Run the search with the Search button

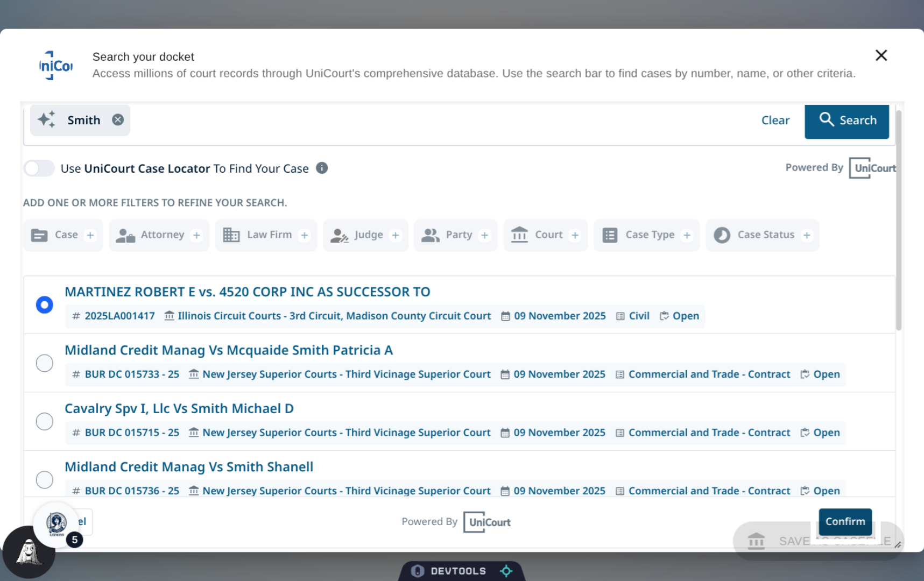pyautogui.click(x=847, y=121)
